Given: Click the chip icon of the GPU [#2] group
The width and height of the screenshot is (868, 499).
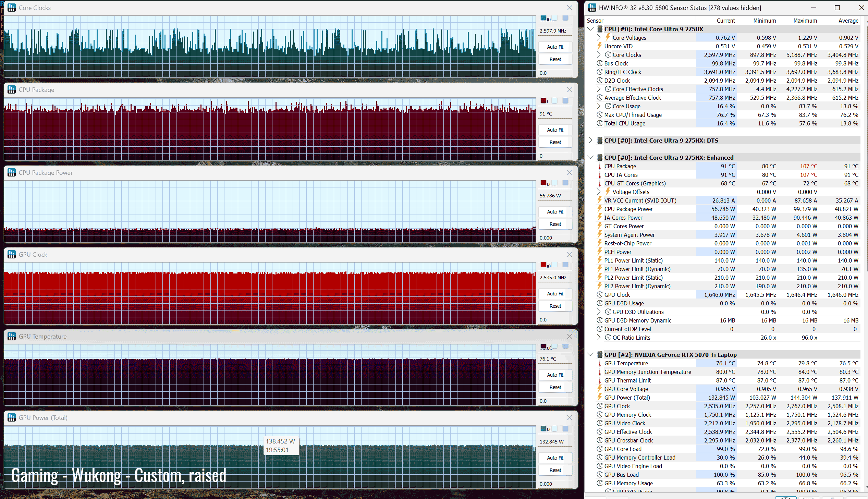Looking at the screenshot, I should point(599,354).
